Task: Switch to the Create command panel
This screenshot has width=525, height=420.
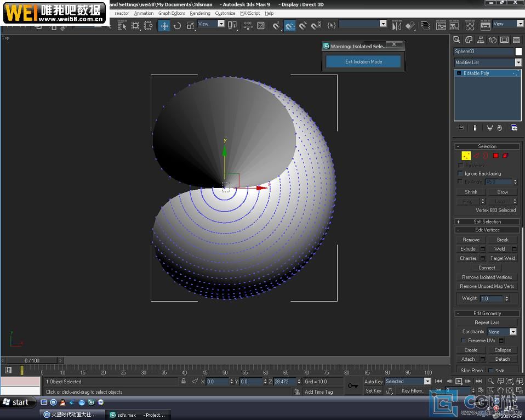Action: tap(456, 40)
